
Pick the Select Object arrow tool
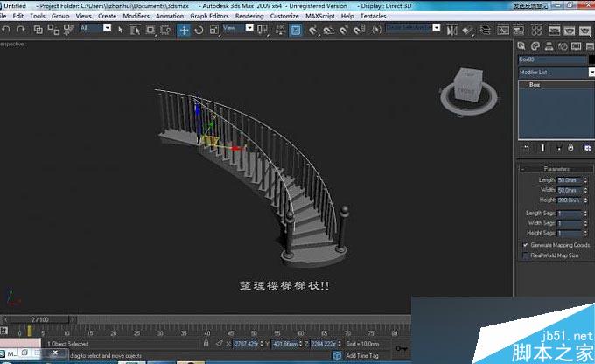click(120, 30)
